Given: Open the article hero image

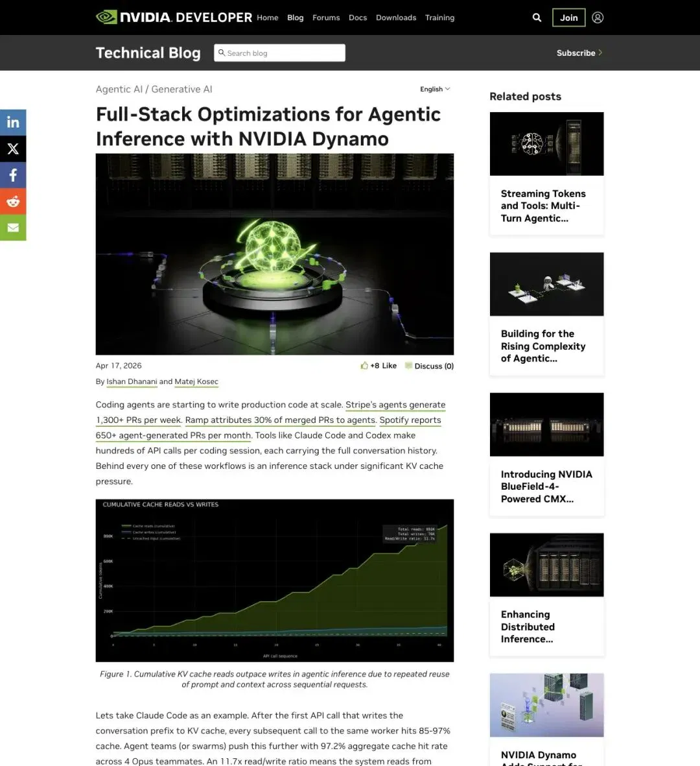Looking at the screenshot, I should [274, 254].
